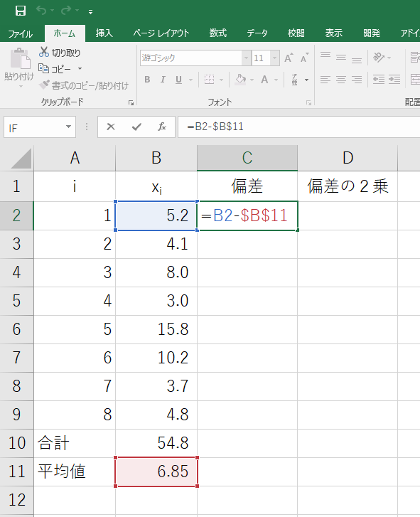Open the ファイル tab
This screenshot has height=517, width=420.
(x=20, y=33)
